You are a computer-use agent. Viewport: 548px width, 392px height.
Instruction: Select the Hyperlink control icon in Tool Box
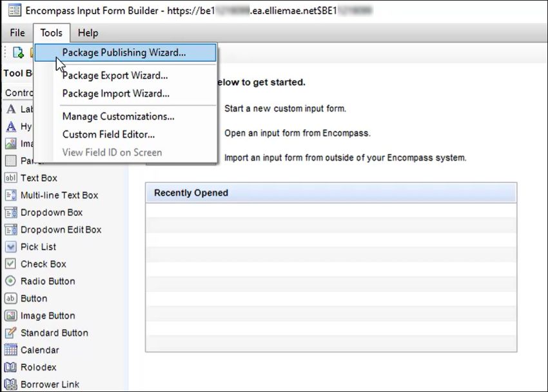11,126
